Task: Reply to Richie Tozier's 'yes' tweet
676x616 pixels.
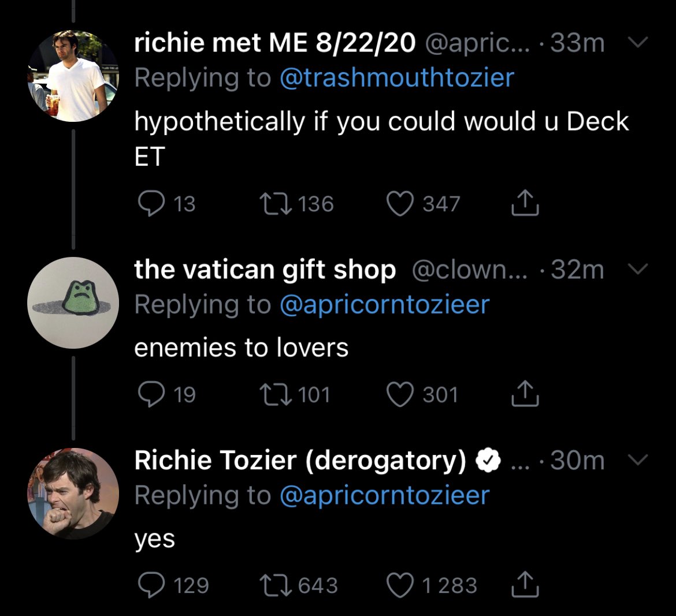Action: 151,585
